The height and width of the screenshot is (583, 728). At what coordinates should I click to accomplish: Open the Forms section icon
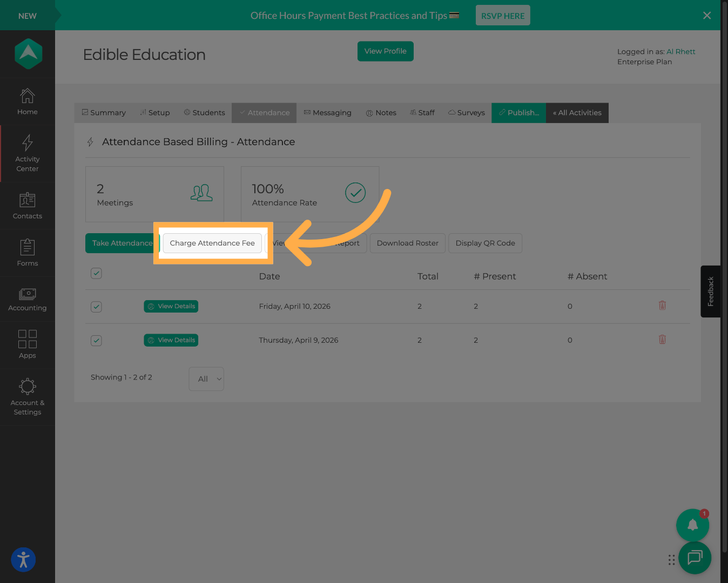click(27, 248)
